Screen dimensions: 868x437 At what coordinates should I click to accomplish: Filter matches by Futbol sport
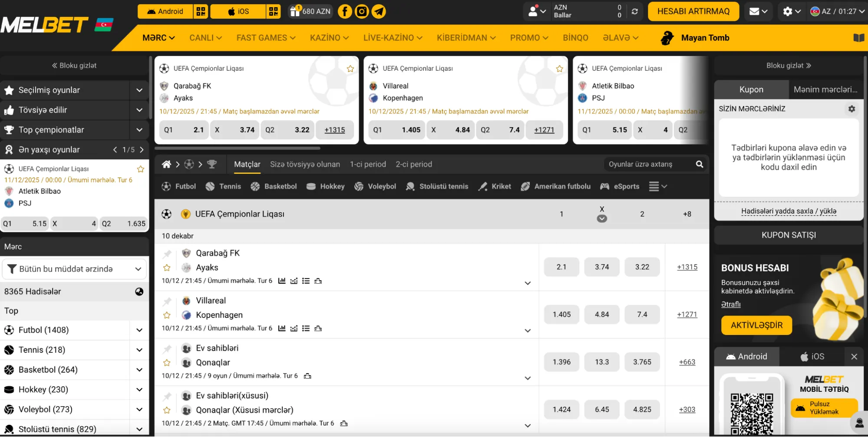pos(179,186)
